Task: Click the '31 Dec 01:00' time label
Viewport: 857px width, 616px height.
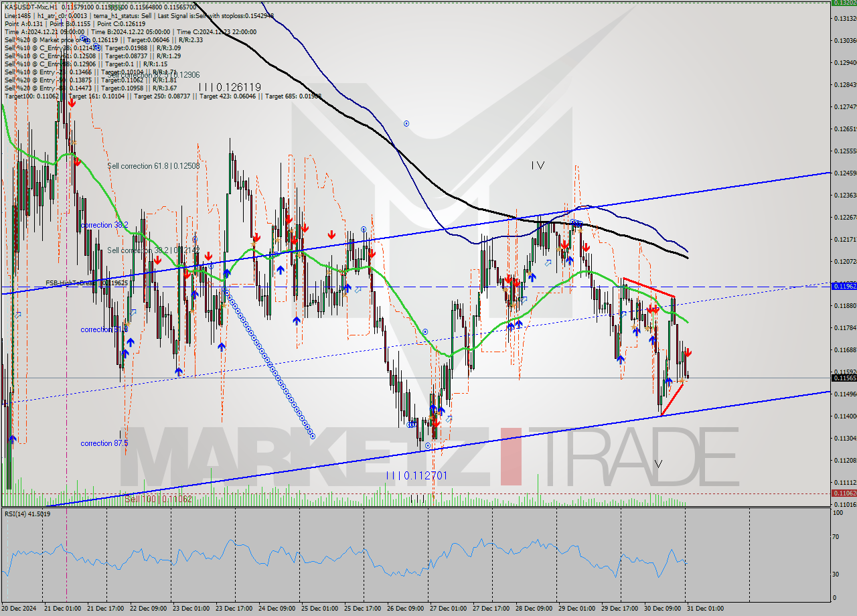Action: tap(706, 609)
